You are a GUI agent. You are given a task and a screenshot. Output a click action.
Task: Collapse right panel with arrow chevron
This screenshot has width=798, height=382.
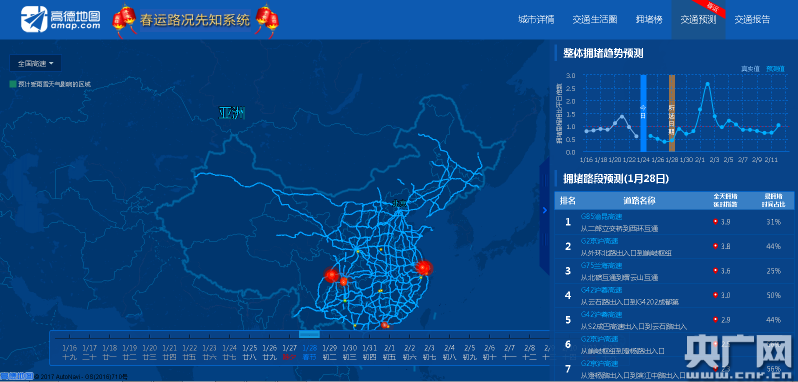point(545,210)
